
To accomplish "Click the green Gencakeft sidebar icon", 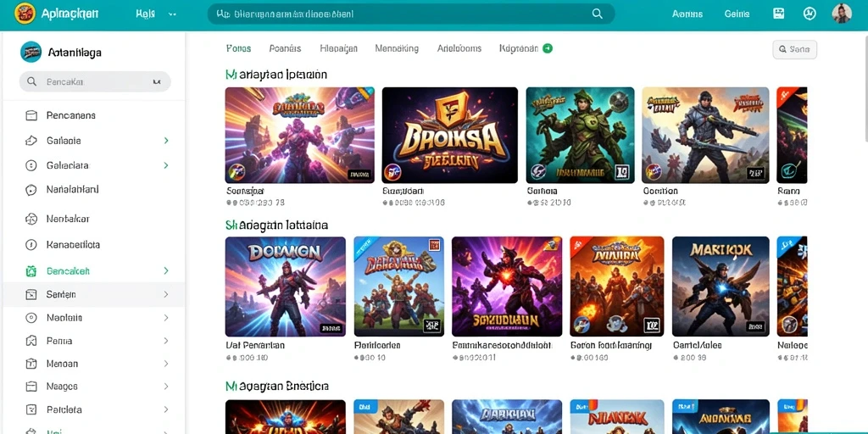I will pyautogui.click(x=31, y=271).
